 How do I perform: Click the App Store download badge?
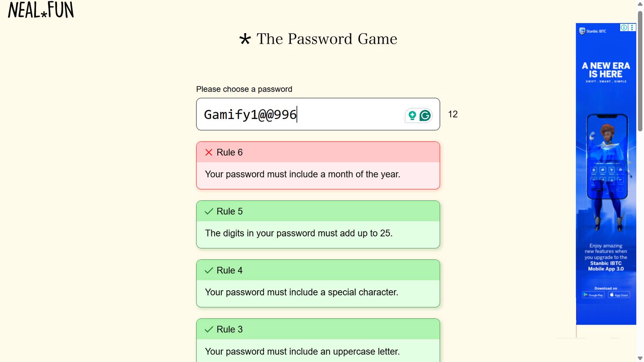pos(619,295)
